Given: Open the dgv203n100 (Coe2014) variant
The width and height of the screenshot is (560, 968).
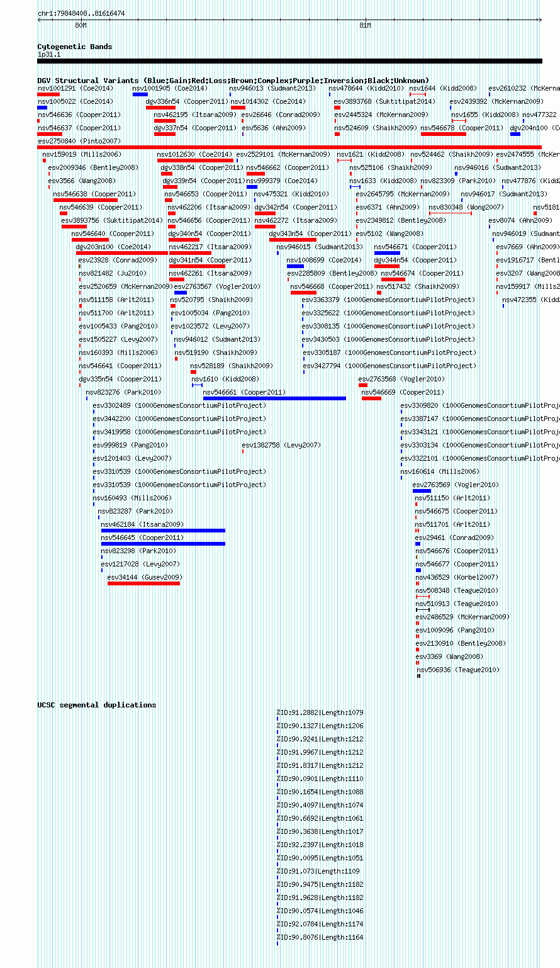Looking at the screenshot, I should coord(113,247).
